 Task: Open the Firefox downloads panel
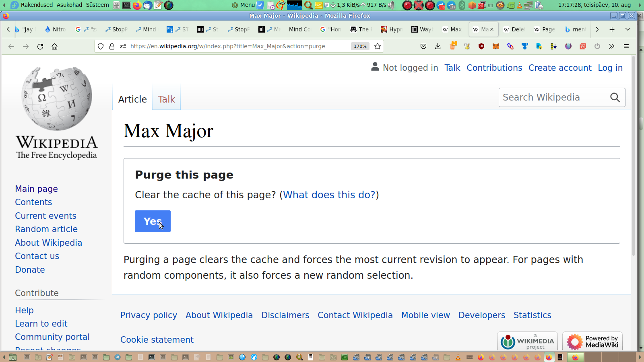pos(438,46)
